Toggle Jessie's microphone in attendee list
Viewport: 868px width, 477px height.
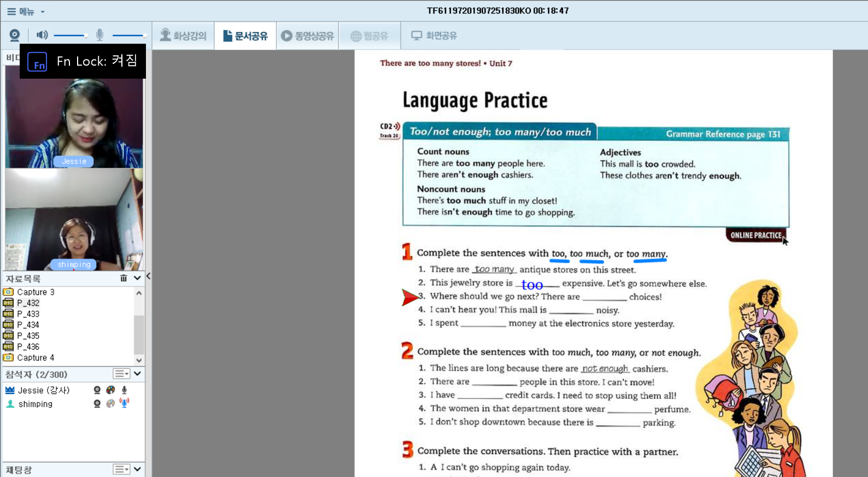tap(124, 390)
